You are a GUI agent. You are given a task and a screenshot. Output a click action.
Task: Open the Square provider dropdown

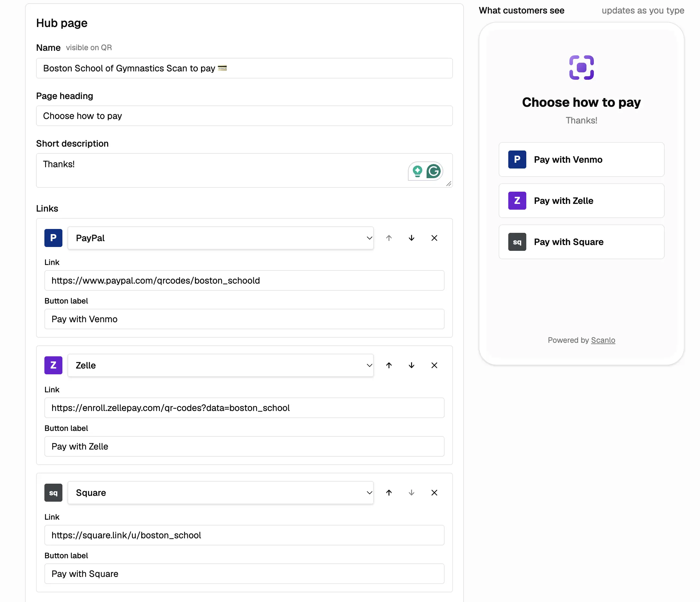click(x=221, y=493)
